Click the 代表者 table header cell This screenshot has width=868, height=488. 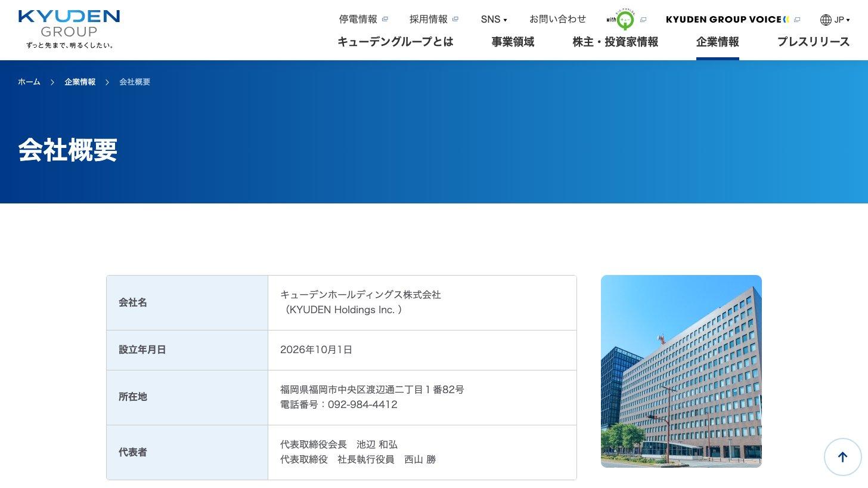pyautogui.click(x=187, y=452)
